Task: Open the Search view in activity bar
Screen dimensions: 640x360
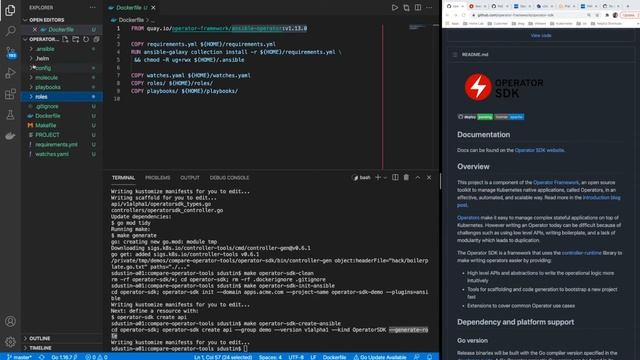Action: [10, 31]
